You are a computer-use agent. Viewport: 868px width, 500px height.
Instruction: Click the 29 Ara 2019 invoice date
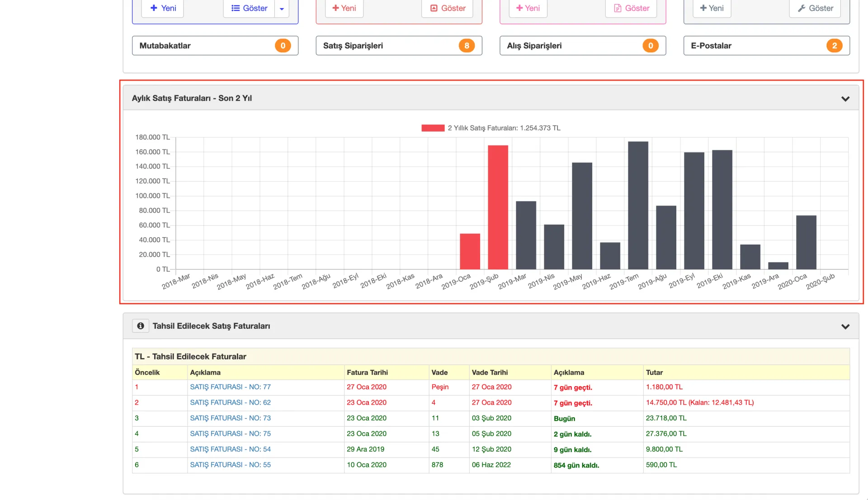click(x=366, y=449)
